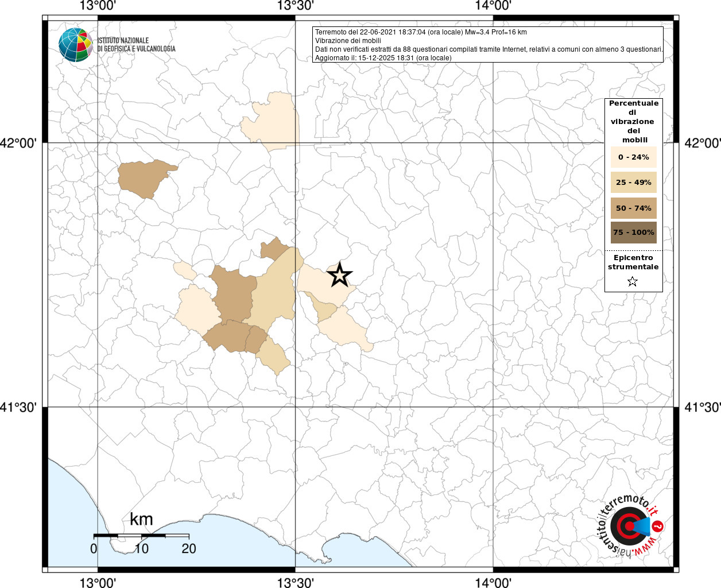Viewport: 721px width, 588px height.
Task: Click the 'Vibrazione dei mobili' line
Action: (x=348, y=41)
